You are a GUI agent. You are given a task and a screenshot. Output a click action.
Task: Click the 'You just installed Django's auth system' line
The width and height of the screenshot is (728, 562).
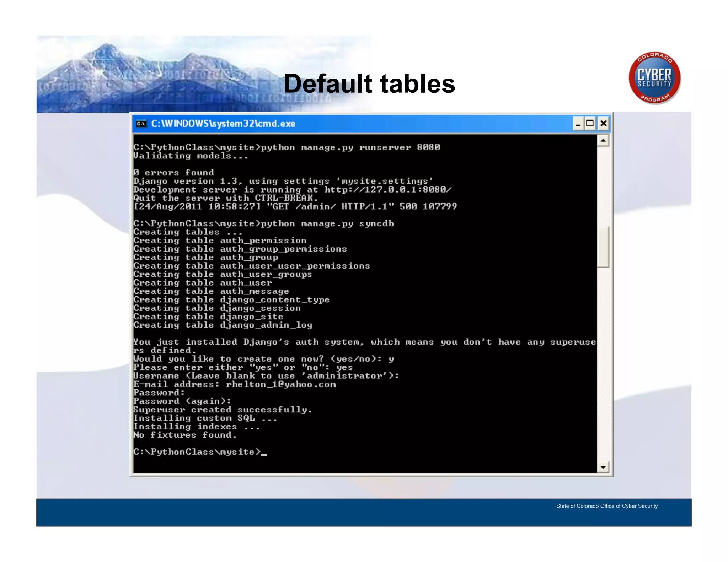coord(365,342)
